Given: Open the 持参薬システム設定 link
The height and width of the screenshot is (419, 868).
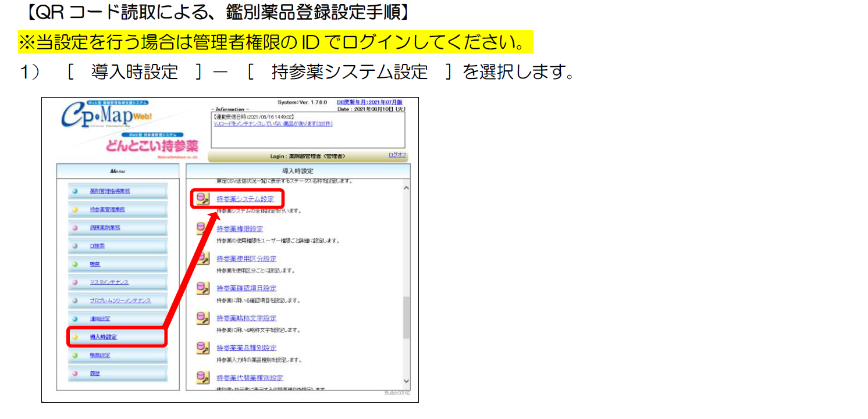Looking at the screenshot, I should point(245,199).
